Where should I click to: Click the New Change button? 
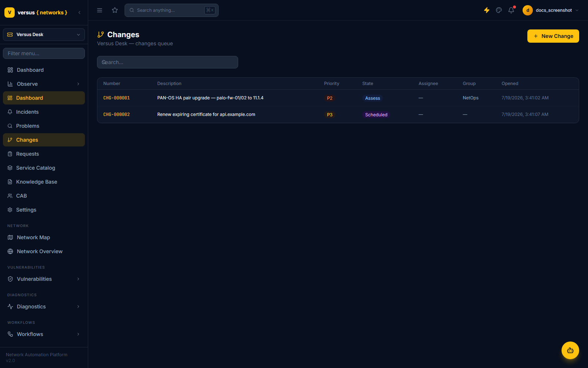tap(553, 36)
